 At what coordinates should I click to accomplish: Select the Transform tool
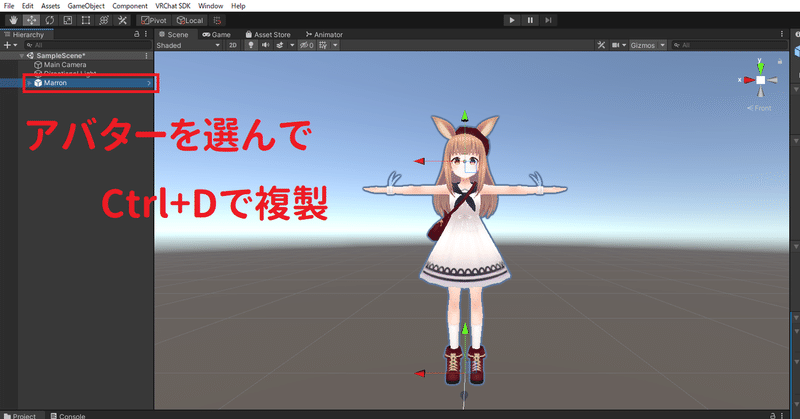104,20
